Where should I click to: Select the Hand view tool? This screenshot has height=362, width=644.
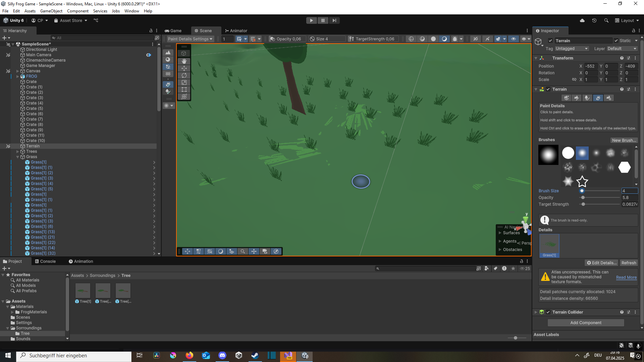point(184,61)
